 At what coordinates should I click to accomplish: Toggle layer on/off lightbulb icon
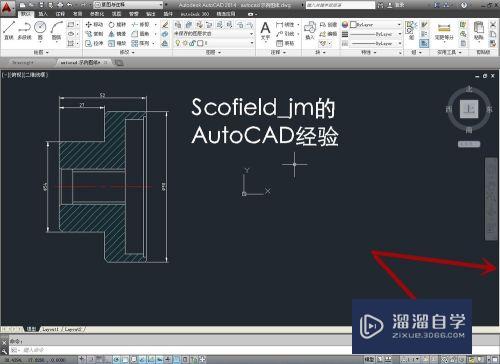pyautogui.click(x=178, y=43)
